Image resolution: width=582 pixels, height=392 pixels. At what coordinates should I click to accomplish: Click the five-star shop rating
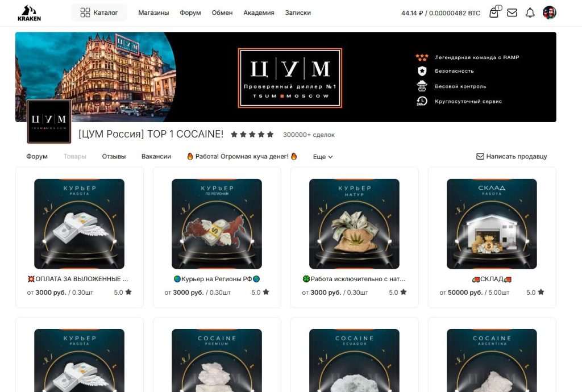[x=252, y=135]
